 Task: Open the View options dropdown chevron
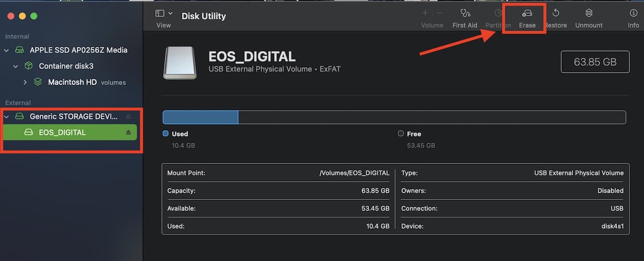[170, 13]
